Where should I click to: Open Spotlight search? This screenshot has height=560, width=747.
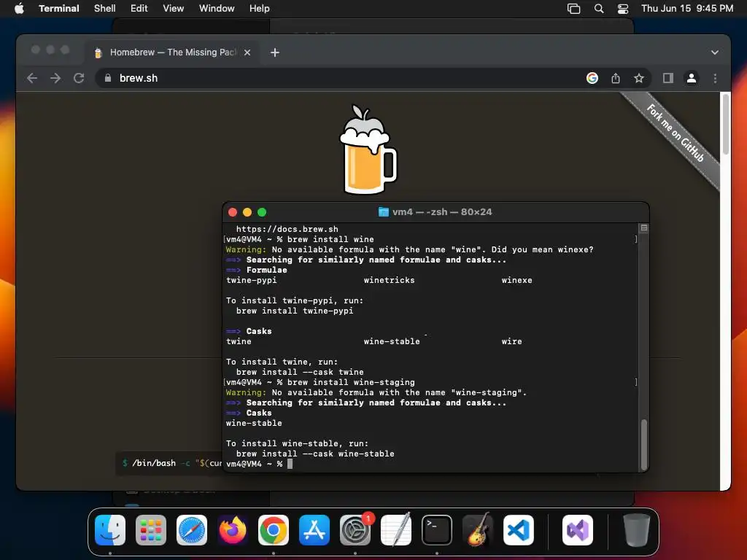[x=599, y=9]
